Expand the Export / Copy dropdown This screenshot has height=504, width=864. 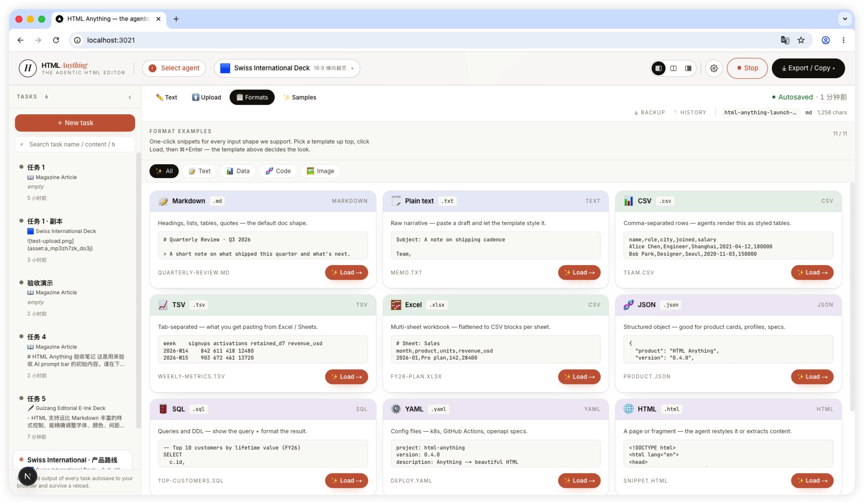point(808,68)
